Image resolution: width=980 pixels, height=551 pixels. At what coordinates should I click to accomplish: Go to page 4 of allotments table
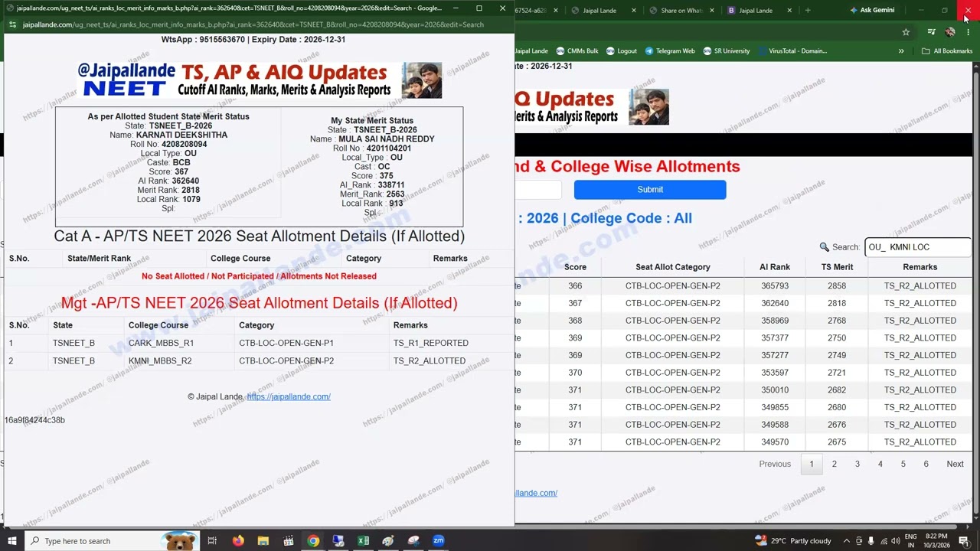pyautogui.click(x=880, y=464)
